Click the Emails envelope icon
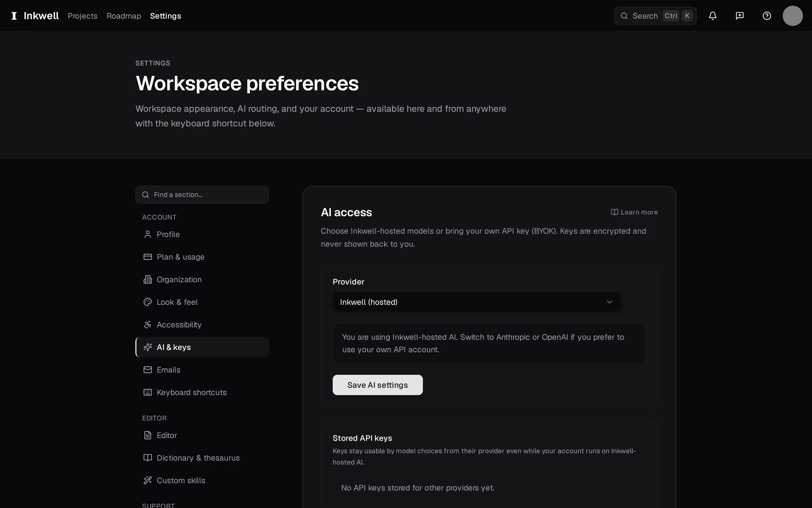This screenshot has width=812, height=508. (148, 370)
